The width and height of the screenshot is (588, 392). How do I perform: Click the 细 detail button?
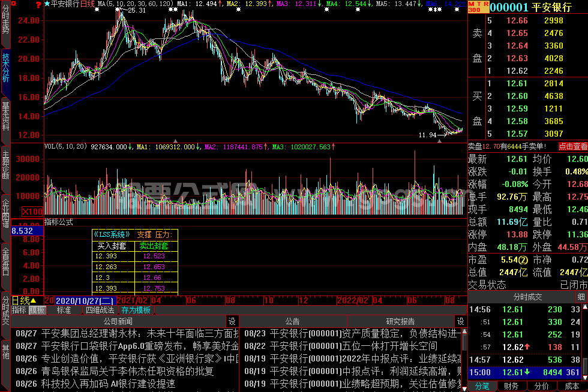[x=581, y=297]
